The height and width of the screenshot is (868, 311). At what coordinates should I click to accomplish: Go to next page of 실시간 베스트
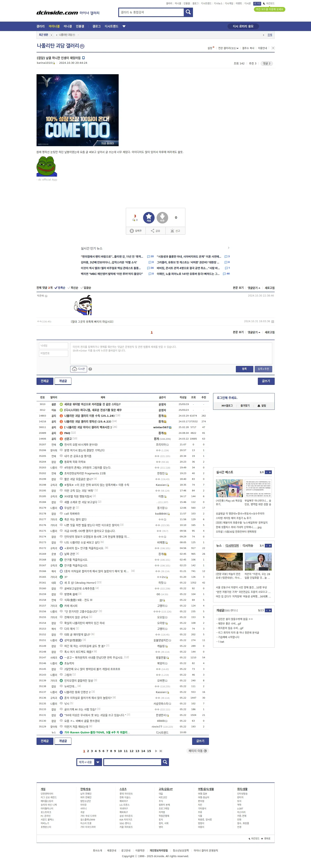tap(270, 472)
